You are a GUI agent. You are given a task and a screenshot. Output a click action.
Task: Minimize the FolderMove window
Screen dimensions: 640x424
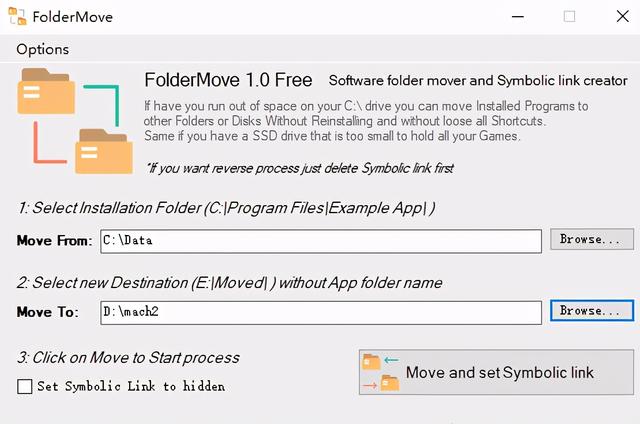(518, 17)
